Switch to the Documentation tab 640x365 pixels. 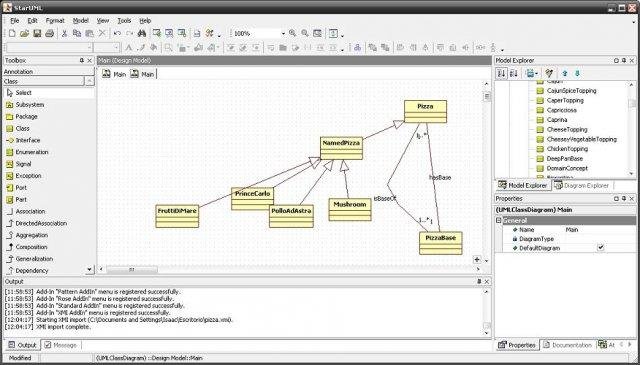click(x=568, y=345)
